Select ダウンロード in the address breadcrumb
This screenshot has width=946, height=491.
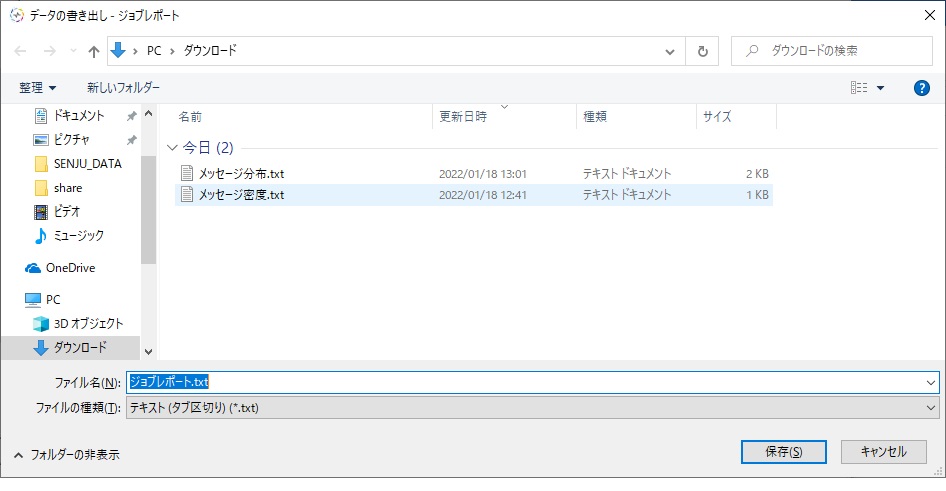pyautogui.click(x=210, y=51)
